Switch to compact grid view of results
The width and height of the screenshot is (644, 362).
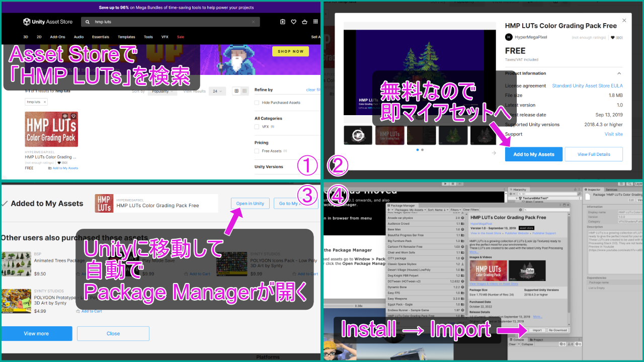click(x=245, y=91)
